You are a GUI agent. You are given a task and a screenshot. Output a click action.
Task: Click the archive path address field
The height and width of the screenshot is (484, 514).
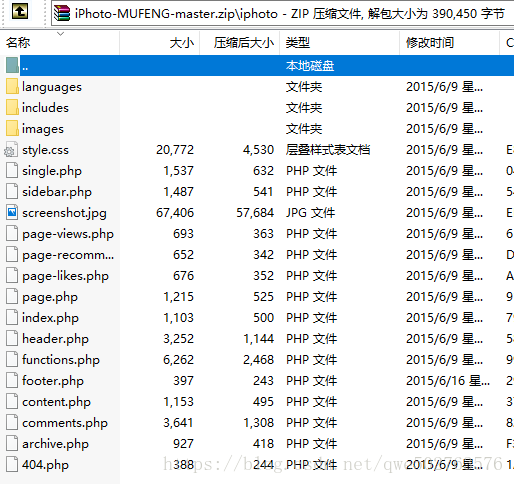(x=283, y=13)
